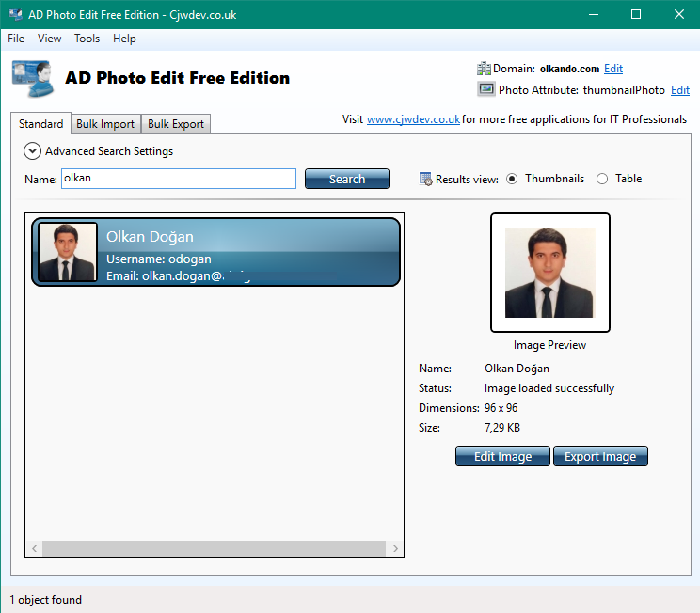Viewport: 700px width, 613px height.
Task: Click the Results view table icon
Action: 425,179
